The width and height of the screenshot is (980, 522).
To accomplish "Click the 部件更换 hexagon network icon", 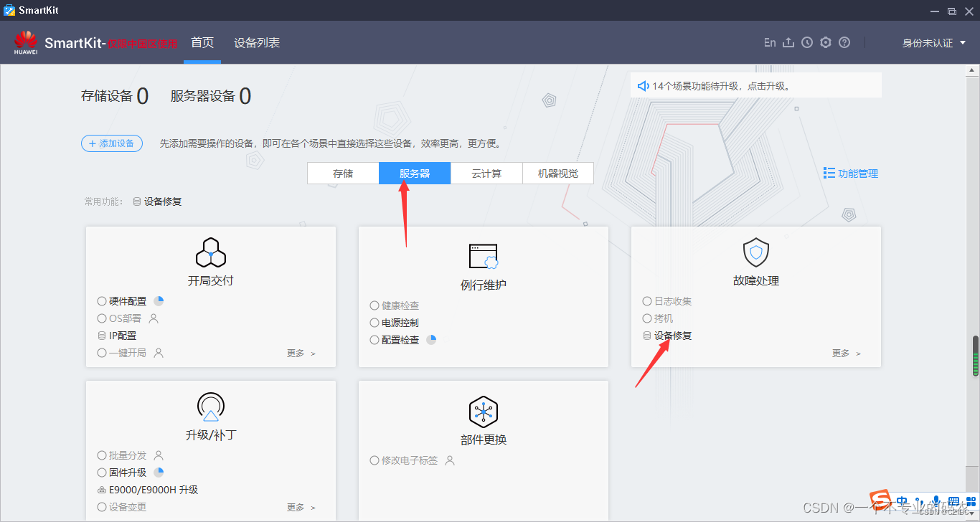I will 484,412.
